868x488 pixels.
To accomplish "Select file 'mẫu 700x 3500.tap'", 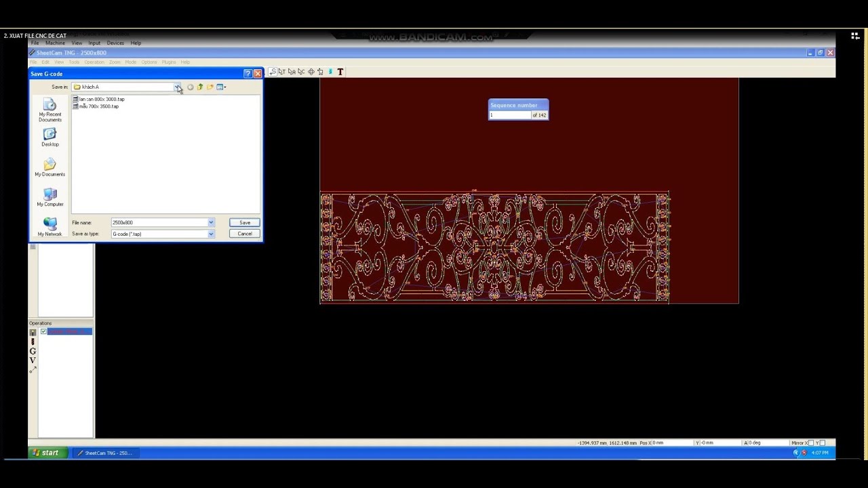I will point(96,106).
